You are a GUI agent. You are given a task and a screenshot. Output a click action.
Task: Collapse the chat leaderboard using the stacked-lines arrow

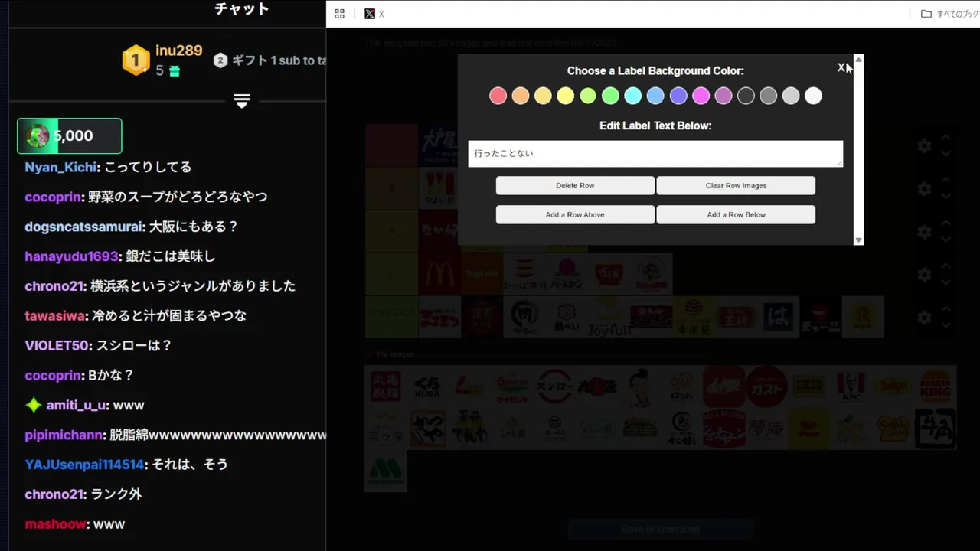tap(242, 101)
